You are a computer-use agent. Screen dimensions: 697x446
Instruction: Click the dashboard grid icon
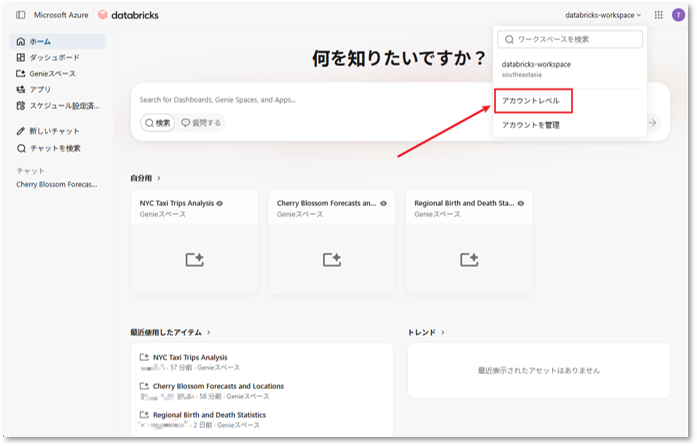[20, 57]
